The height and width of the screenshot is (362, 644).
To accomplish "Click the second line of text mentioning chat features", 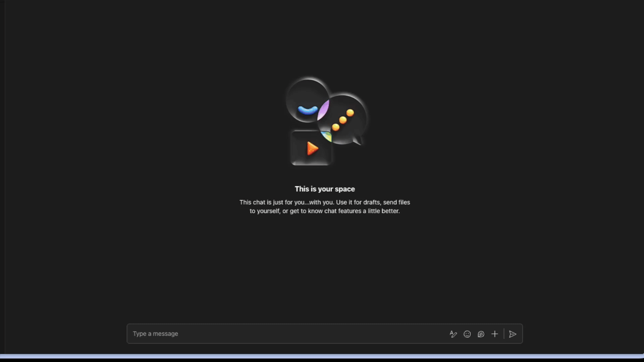I will pos(325,211).
